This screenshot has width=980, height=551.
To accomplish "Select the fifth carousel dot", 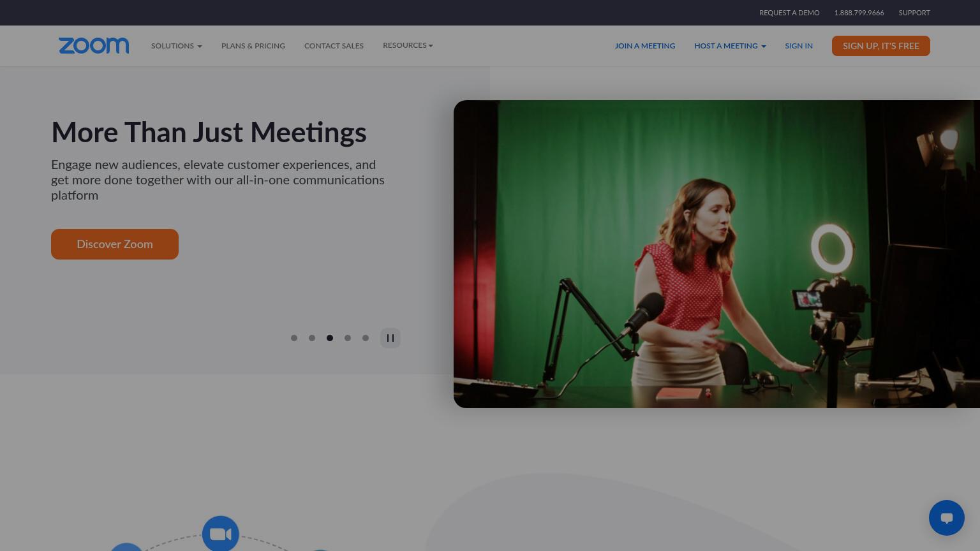I will (x=366, y=338).
